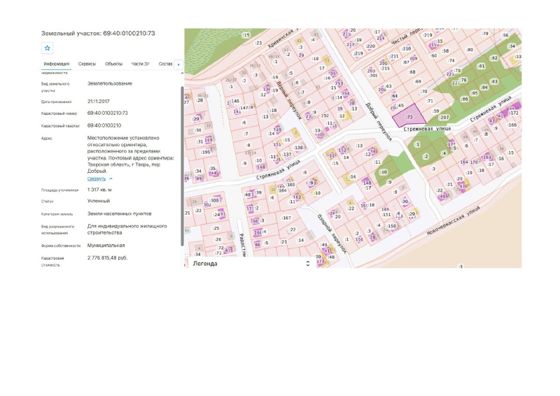Add parcel to favorites with star icon
Screen dimensions: 560x396
(47, 48)
